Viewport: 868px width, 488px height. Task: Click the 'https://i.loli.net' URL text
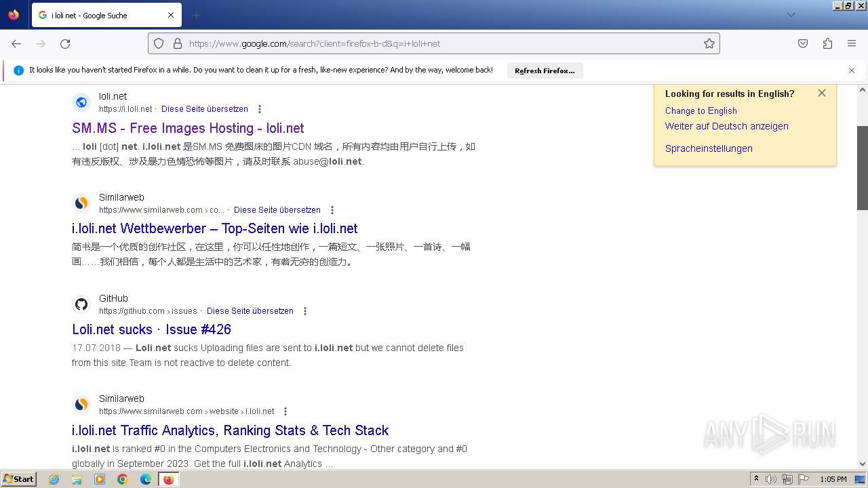125,109
